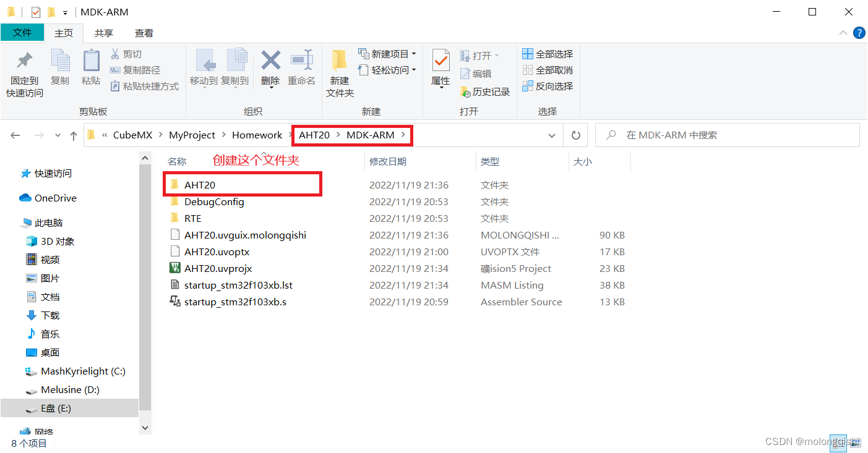Sort by Date modified (修改日期) column
This screenshot has height=453, width=868.
[x=388, y=161]
